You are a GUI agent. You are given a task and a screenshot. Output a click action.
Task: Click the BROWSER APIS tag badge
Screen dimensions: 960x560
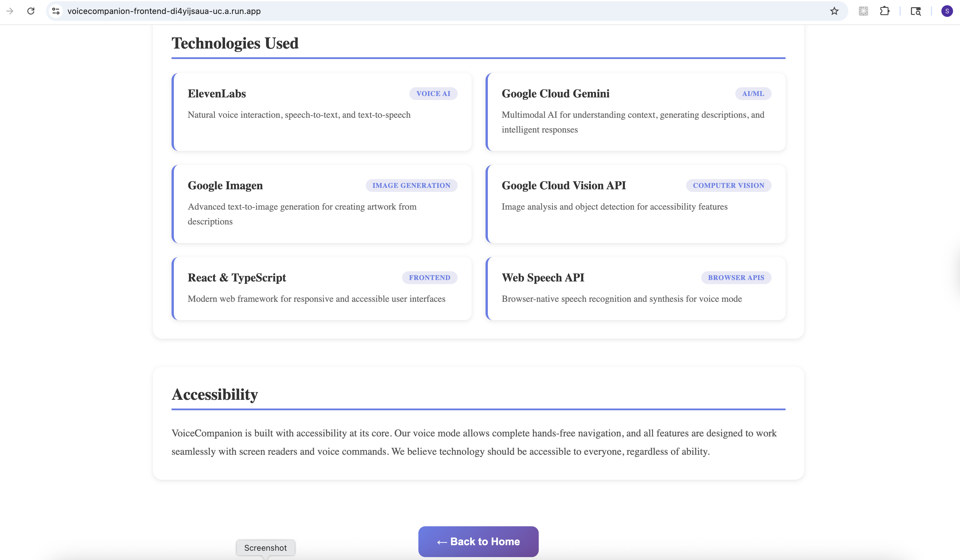pyautogui.click(x=736, y=278)
